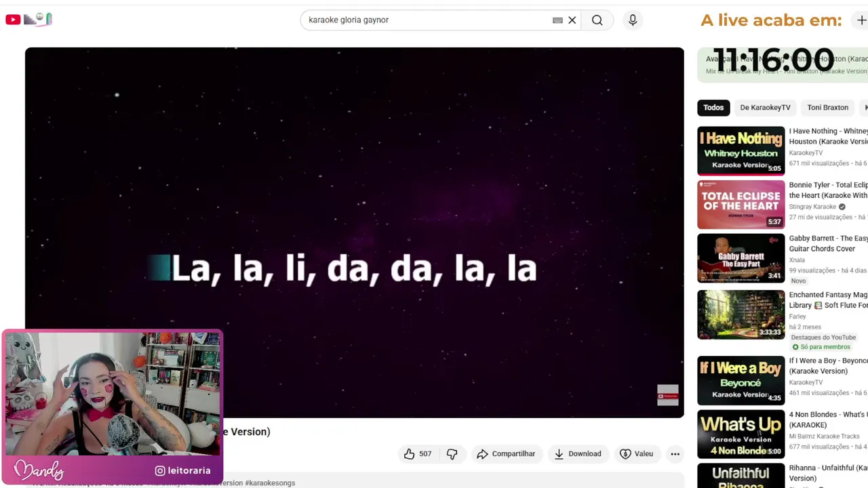Viewport: 868px width, 488px height.
Task: Select the De KaraokeyTV filter chip
Action: pos(765,108)
